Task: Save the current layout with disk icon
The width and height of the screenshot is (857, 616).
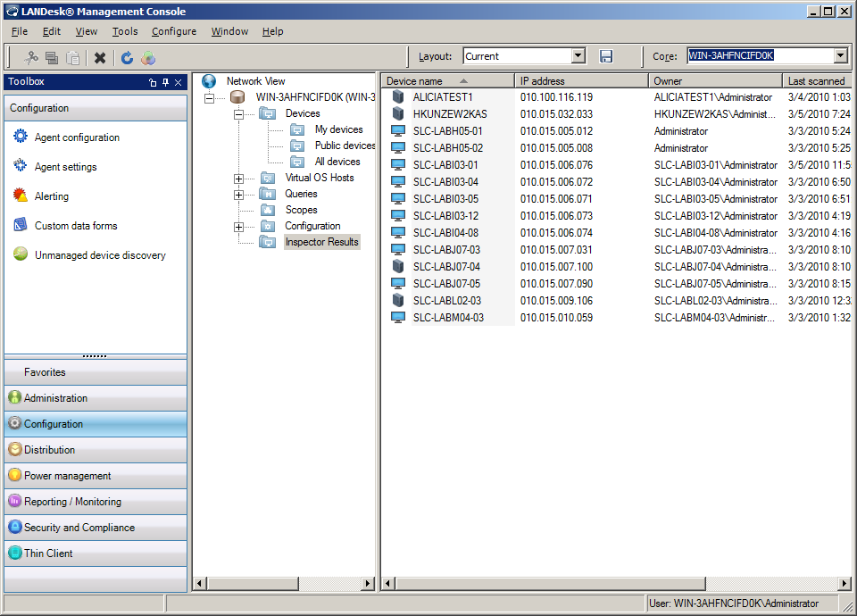Action: click(x=605, y=55)
